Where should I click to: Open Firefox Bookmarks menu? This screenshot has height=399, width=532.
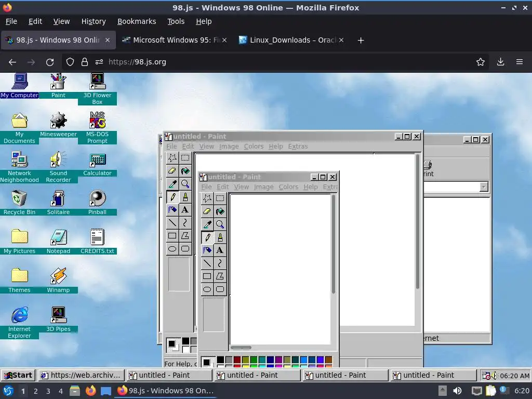pos(137,21)
